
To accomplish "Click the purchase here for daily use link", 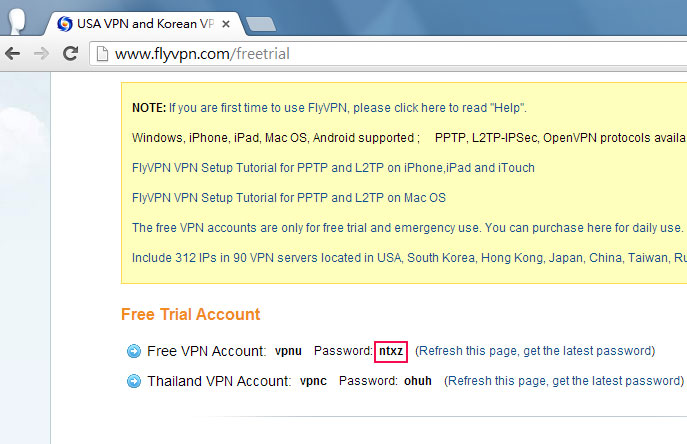I will pyautogui.click(x=407, y=228).
